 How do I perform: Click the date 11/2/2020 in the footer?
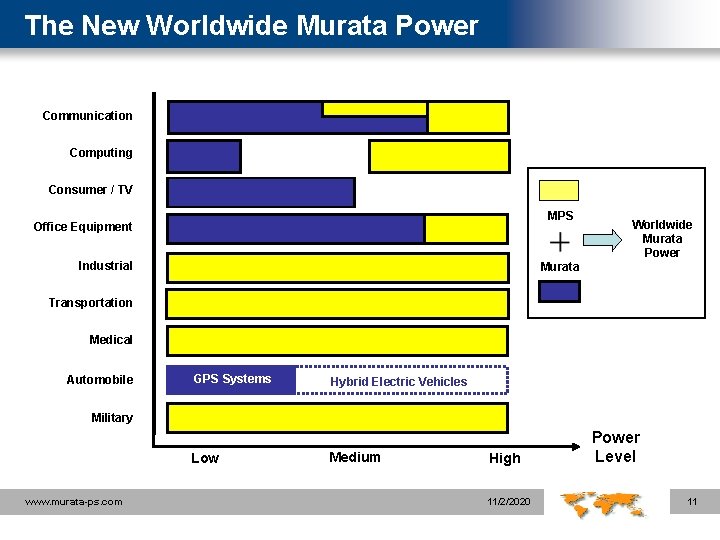509,501
